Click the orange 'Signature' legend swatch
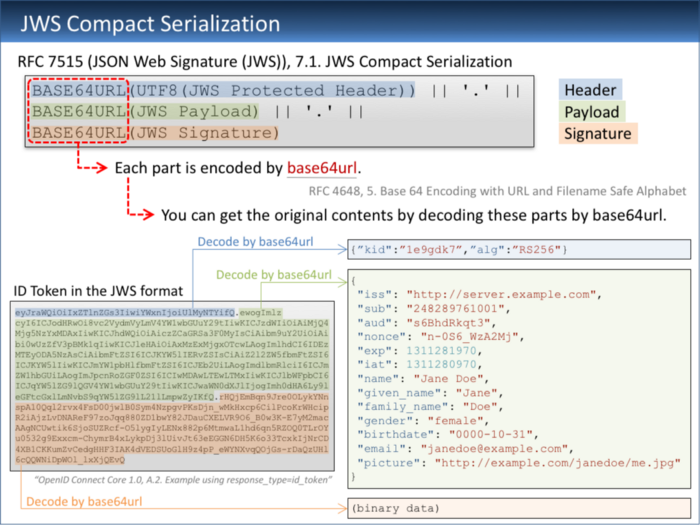This screenshot has height=525, width=700. 598,133
